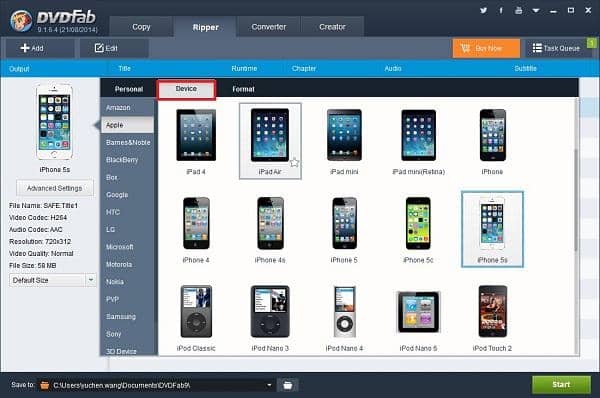Click the Buy Now cart button
600x398 pixels.
[486, 48]
